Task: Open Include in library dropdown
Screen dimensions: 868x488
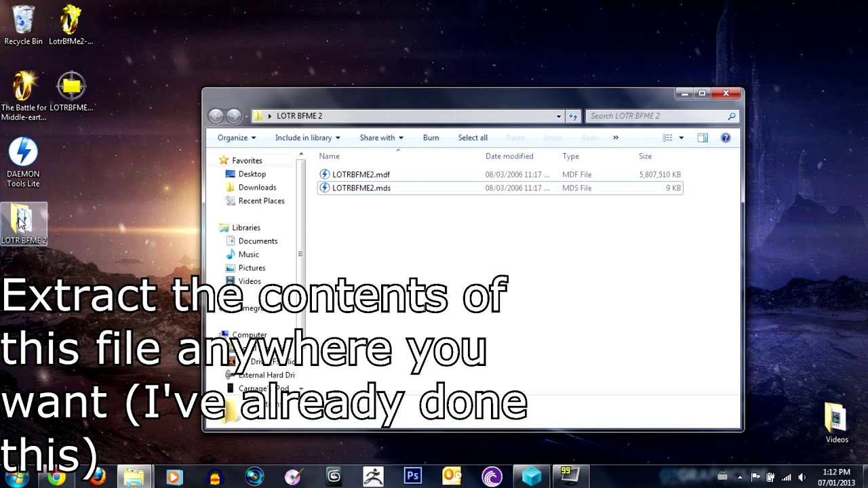Action: [308, 138]
